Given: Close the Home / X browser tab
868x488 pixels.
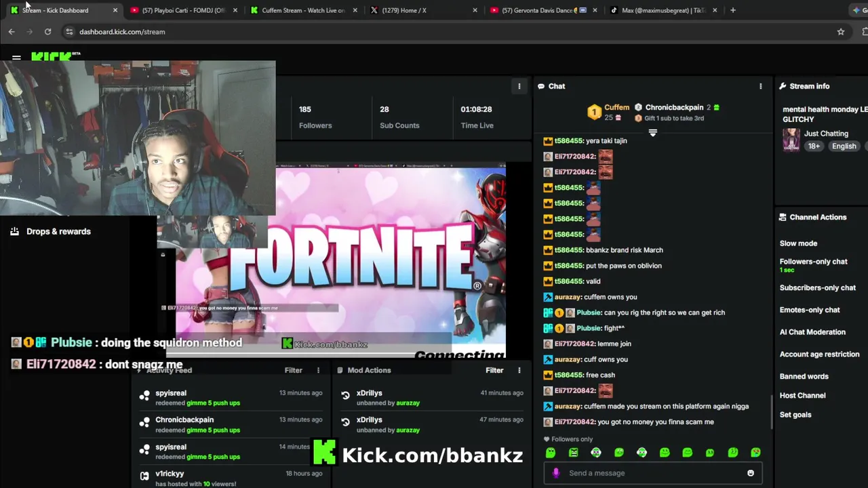Looking at the screenshot, I should (x=475, y=10).
